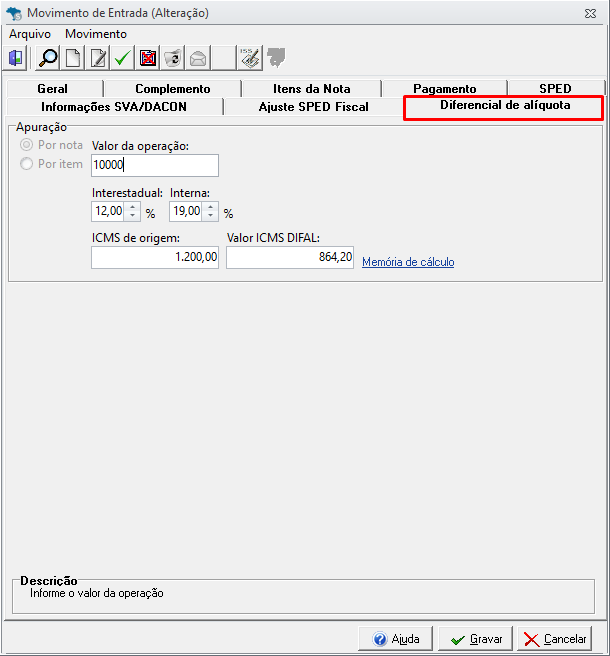Open the Informações SVA/DACON tab

point(114,107)
